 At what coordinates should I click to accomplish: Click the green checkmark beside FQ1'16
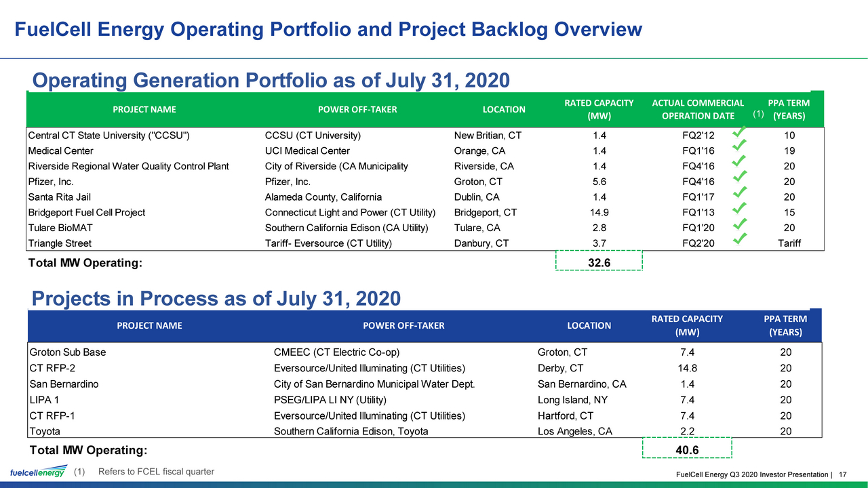[741, 145]
